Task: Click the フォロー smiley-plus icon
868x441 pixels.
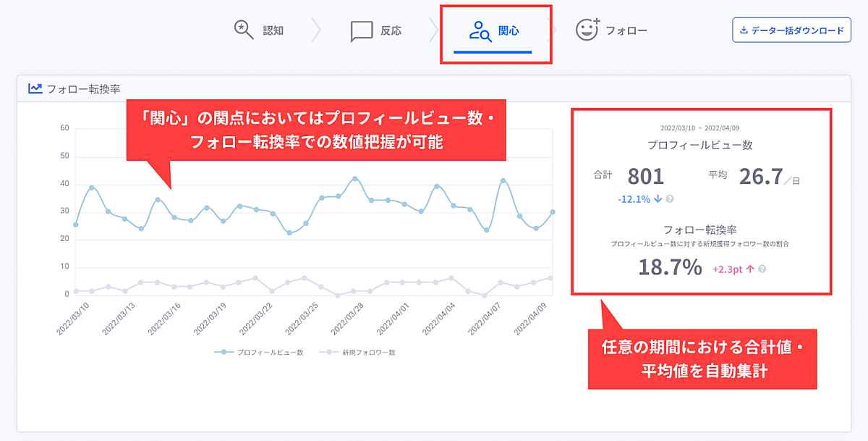Action: pos(588,29)
